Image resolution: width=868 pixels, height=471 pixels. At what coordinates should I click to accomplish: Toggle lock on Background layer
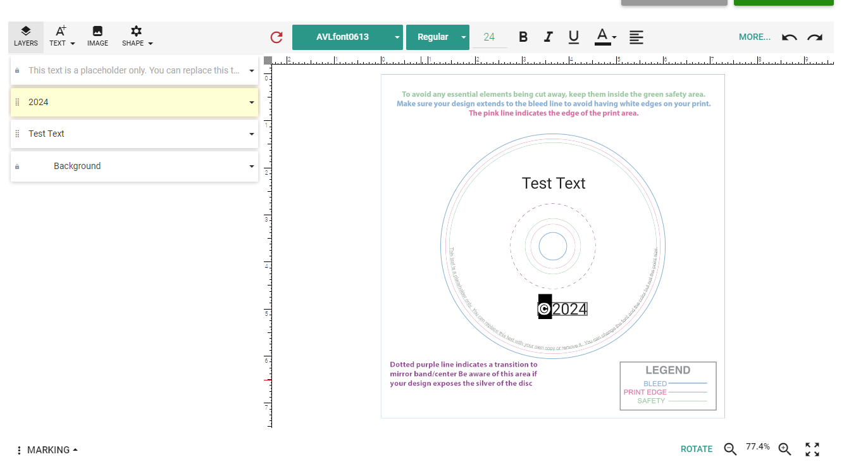tap(17, 166)
